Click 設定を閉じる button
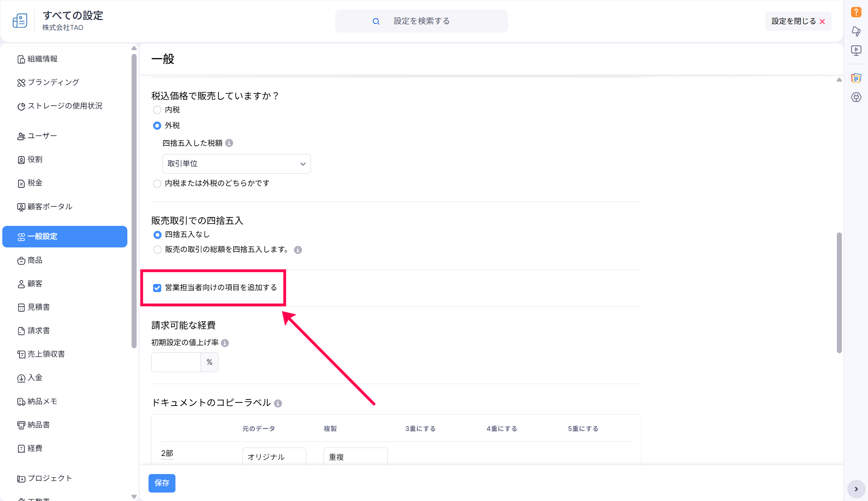This screenshot has width=868, height=501. 798,22
